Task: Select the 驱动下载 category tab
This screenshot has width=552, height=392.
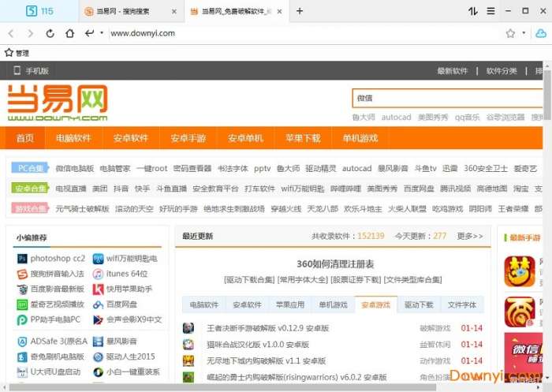Action: [x=419, y=304]
